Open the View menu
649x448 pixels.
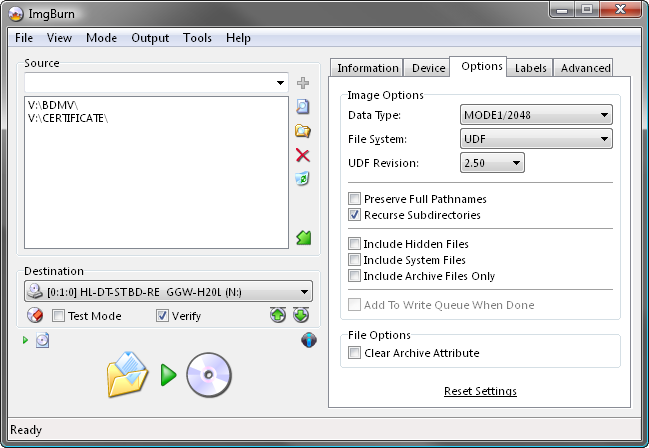tap(59, 38)
